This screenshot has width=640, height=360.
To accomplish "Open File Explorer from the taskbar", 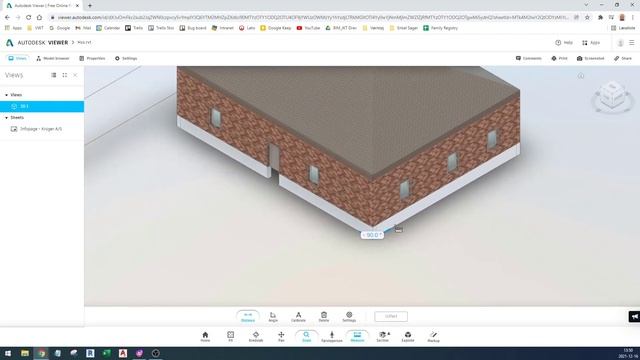I will (25, 353).
